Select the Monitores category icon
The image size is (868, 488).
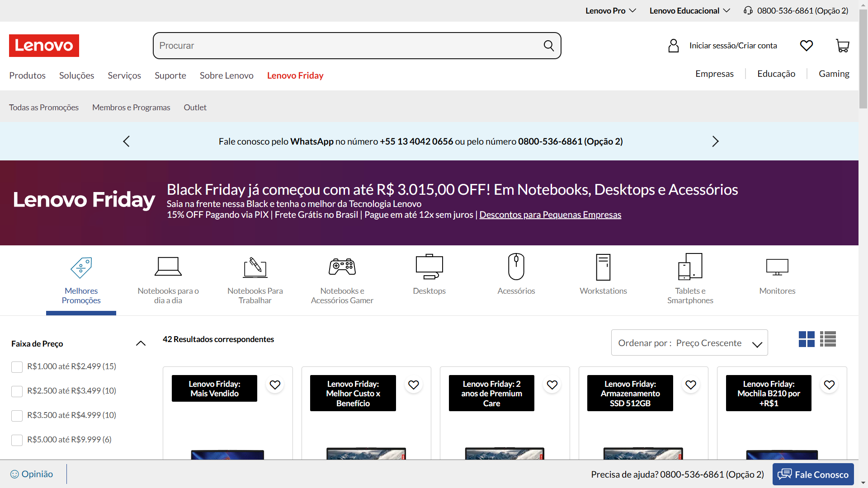point(778,267)
